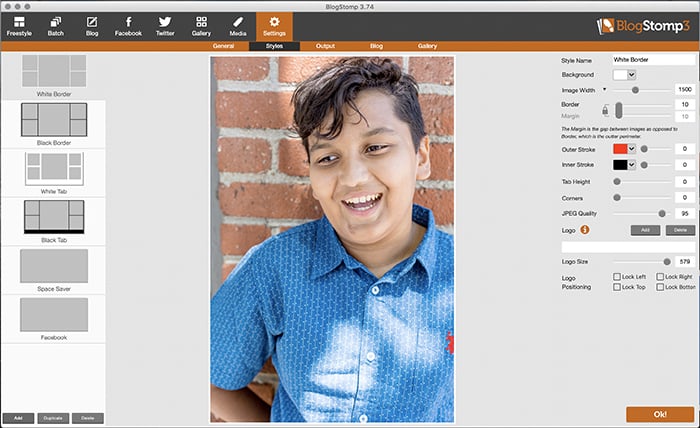This screenshot has height=428, width=700.
Task: Click the Logo info icon
Action: [585, 230]
